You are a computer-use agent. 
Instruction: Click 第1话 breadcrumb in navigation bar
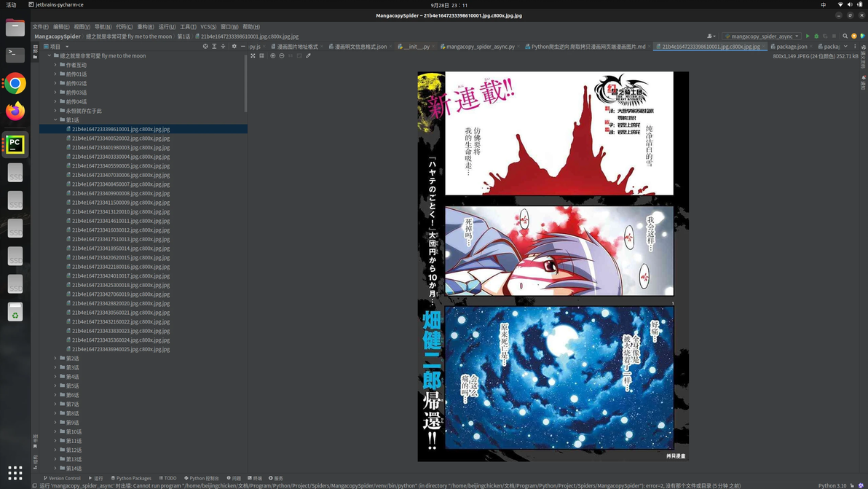pos(184,36)
